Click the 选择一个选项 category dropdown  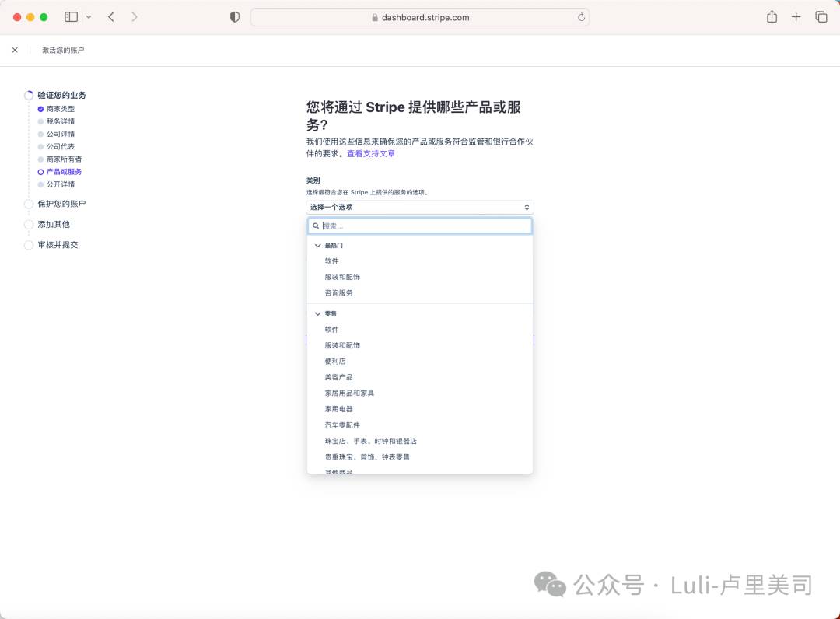[420, 207]
